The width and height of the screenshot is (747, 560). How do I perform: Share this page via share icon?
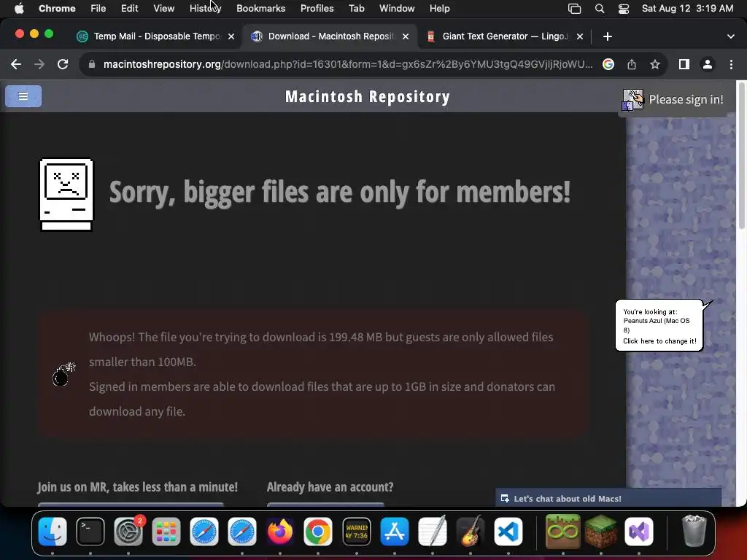point(632,64)
